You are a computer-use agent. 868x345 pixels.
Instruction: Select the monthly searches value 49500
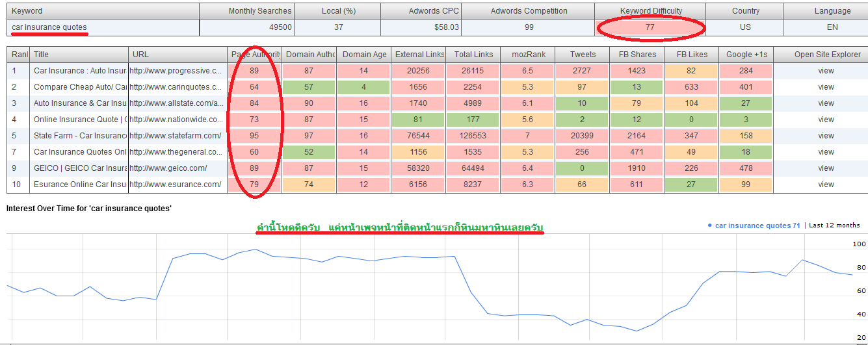(247, 27)
